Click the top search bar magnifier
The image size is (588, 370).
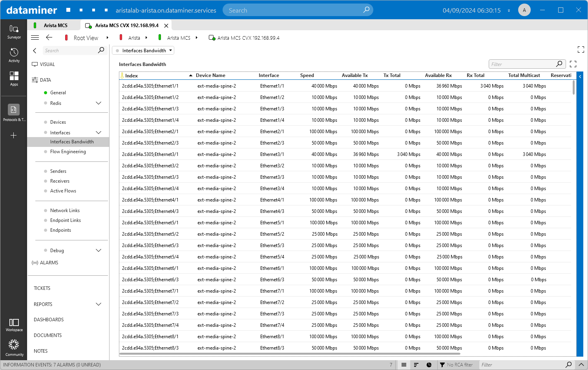[366, 10]
